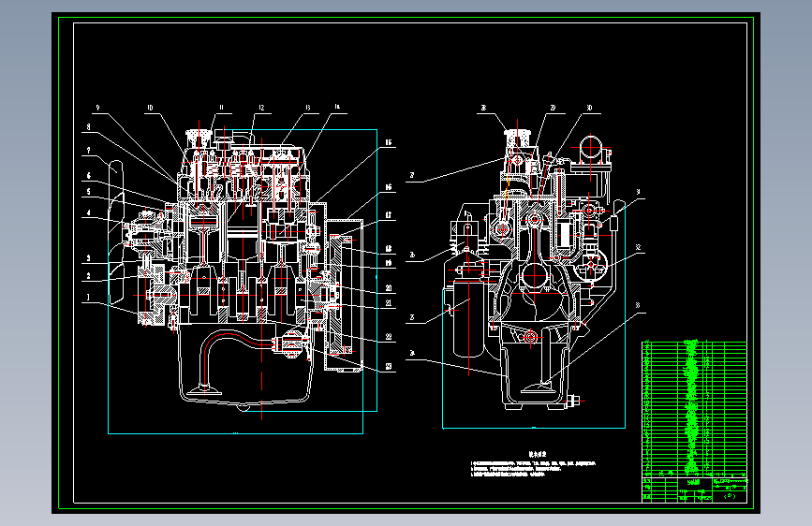Click part callout number 28
Screen dimensions: 812x526
coord(483,109)
